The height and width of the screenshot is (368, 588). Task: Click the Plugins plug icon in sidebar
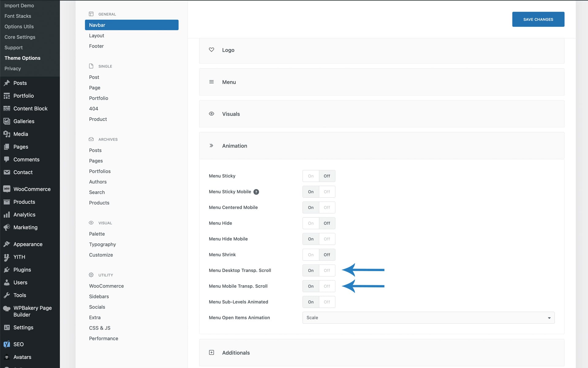(7, 270)
